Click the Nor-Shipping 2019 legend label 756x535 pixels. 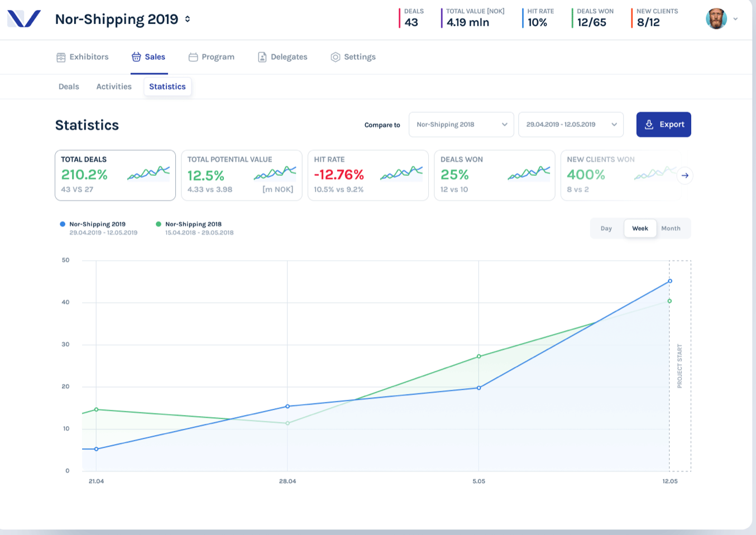coord(98,224)
